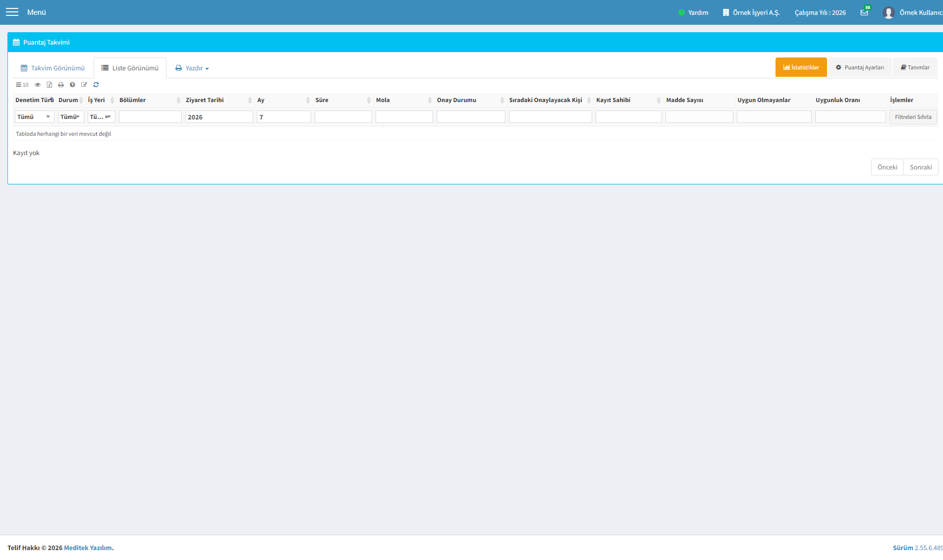Click the print icon in table toolbar

tap(61, 85)
